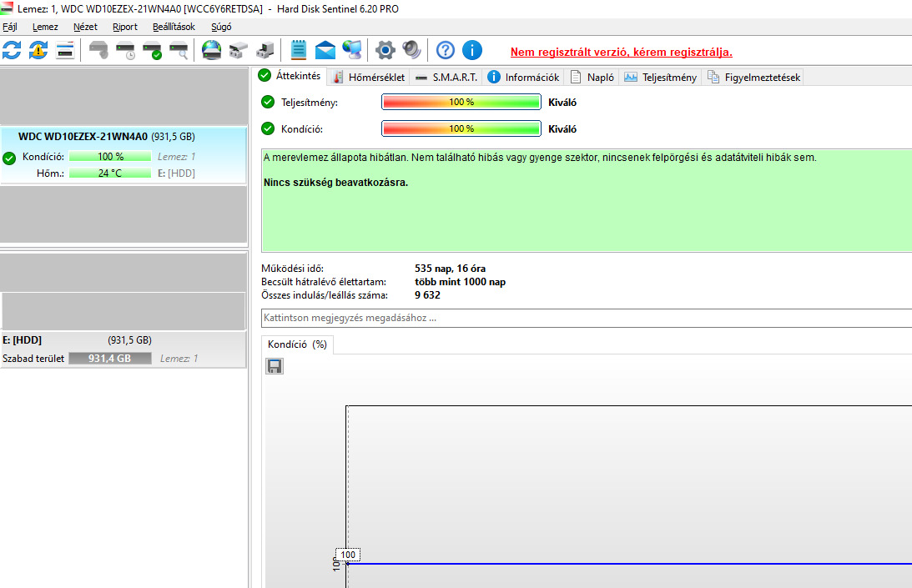Switch to the Napló tab

coord(592,78)
